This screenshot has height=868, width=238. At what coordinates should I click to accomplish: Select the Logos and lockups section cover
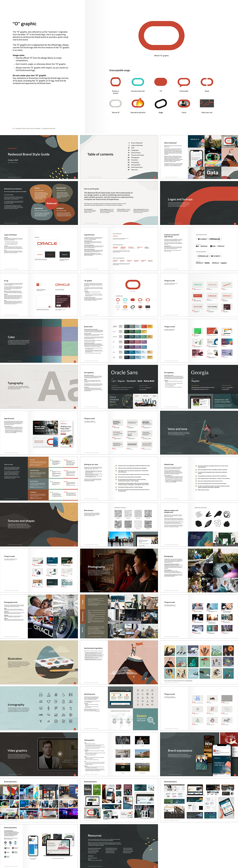click(199, 203)
